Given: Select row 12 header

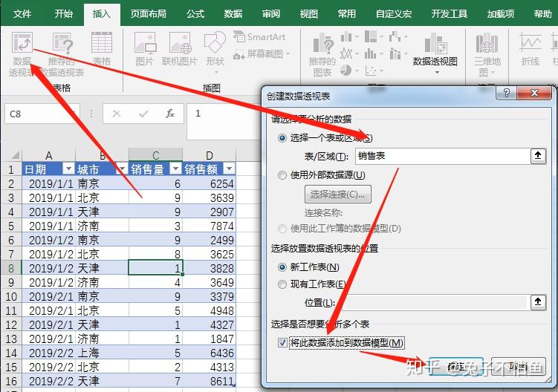Looking at the screenshot, I should click(11, 324).
